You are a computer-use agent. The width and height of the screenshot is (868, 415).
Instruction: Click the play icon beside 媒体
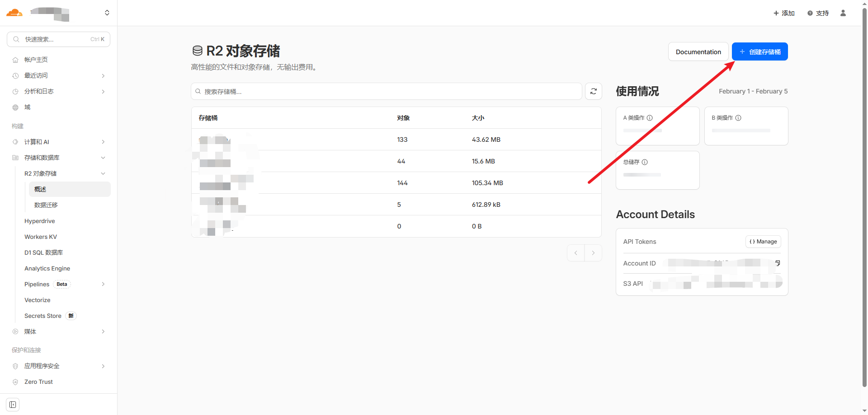[x=15, y=331]
